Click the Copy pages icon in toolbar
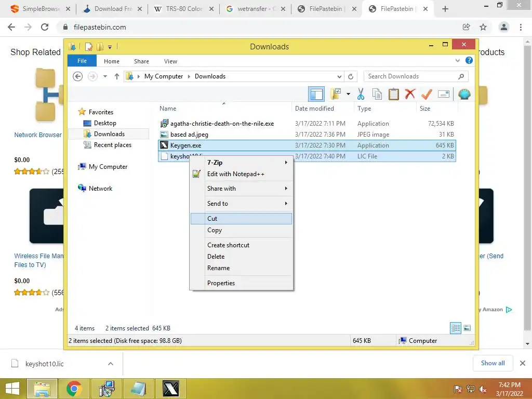 (x=377, y=94)
